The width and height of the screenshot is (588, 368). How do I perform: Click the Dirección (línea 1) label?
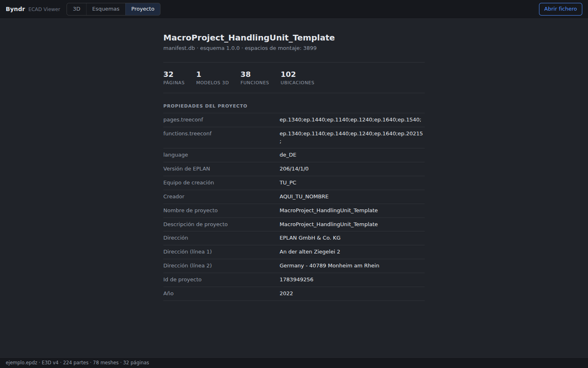(187, 252)
